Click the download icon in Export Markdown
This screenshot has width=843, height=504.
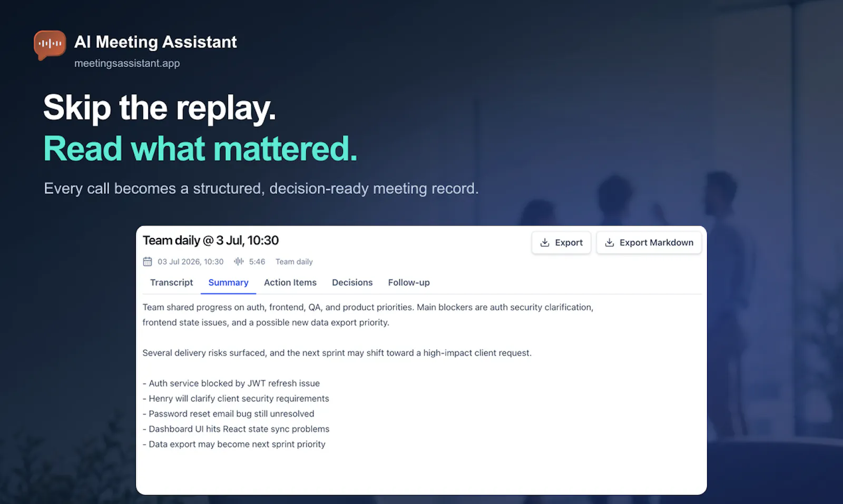610,242
